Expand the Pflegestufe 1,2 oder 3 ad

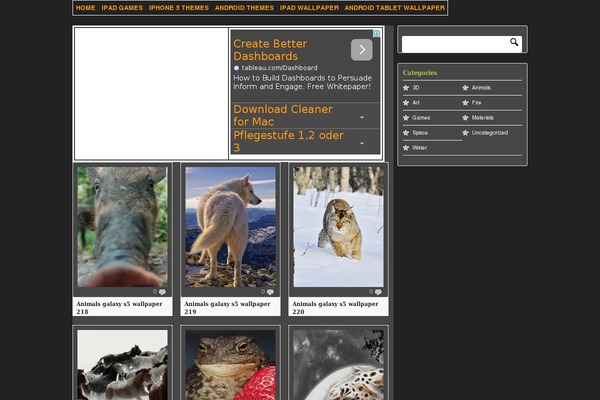[362, 143]
